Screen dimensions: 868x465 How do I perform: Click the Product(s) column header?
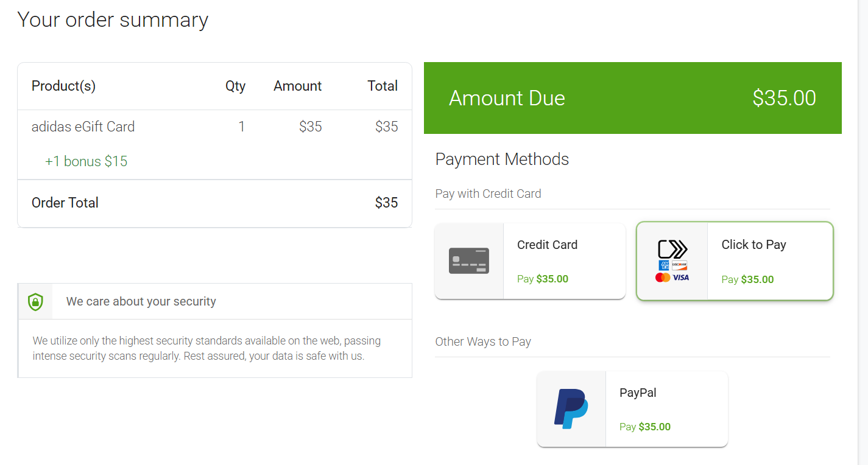tap(63, 86)
